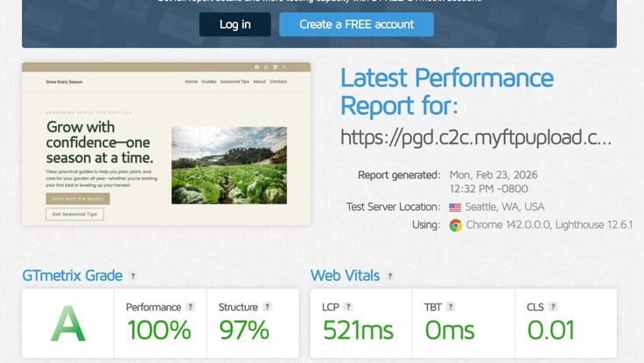644x363 pixels.
Task: Click the CLS help question mark
Action: 553,307
